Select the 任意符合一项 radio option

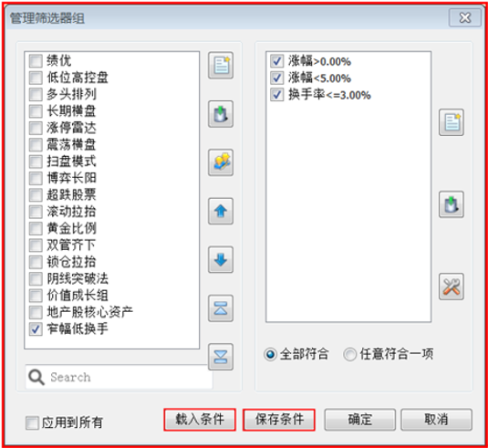point(350,354)
